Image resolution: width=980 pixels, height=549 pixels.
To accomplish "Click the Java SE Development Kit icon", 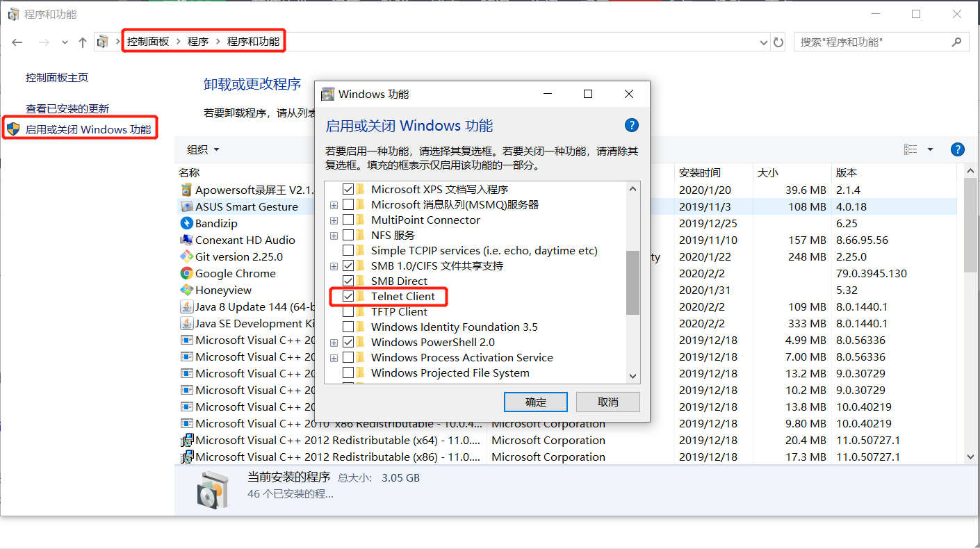I will [x=186, y=323].
